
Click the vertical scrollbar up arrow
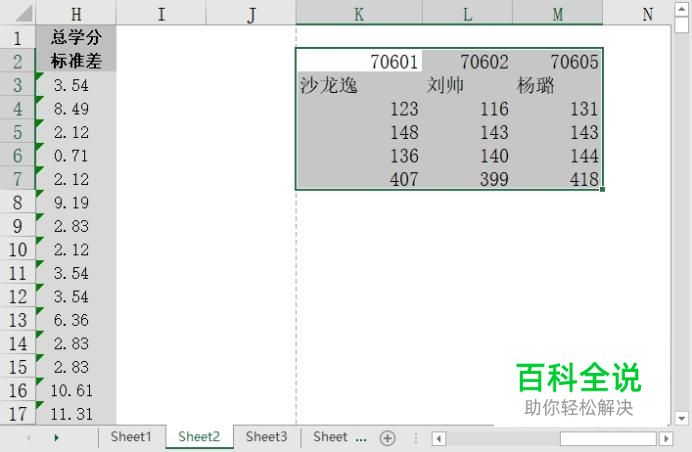[x=681, y=9]
